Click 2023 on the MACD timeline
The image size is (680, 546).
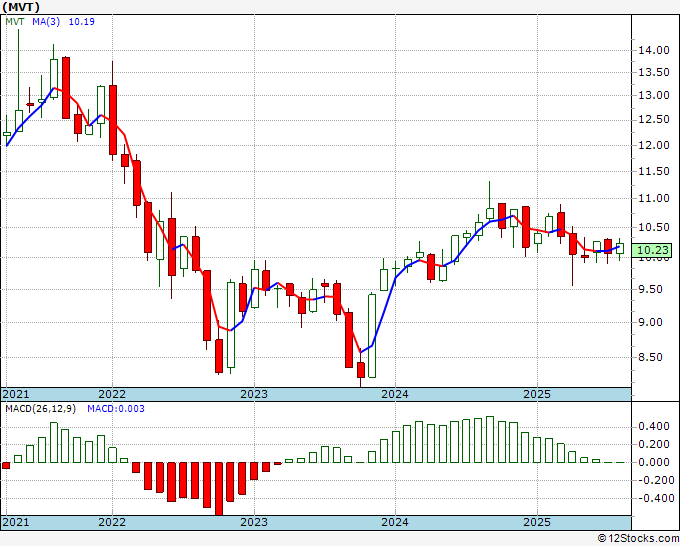coord(254,522)
